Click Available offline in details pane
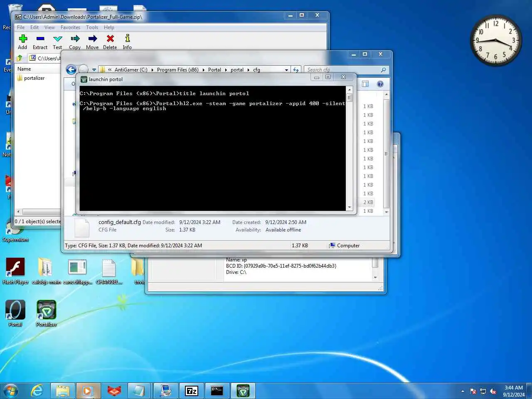 283,230
